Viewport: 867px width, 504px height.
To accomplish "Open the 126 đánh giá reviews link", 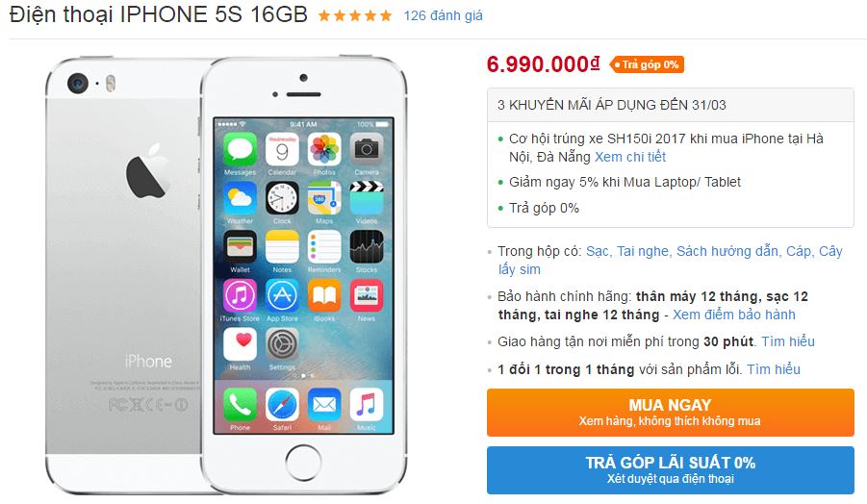I will 443,15.
